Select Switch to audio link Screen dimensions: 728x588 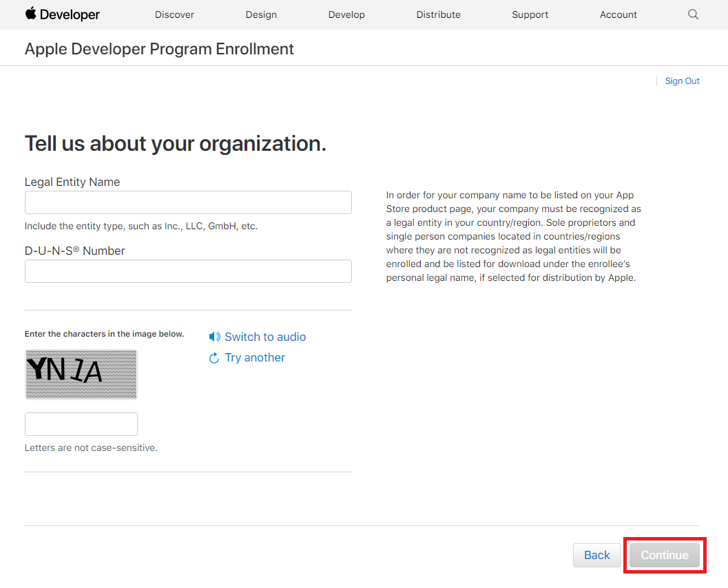click(x=265, y=337)
